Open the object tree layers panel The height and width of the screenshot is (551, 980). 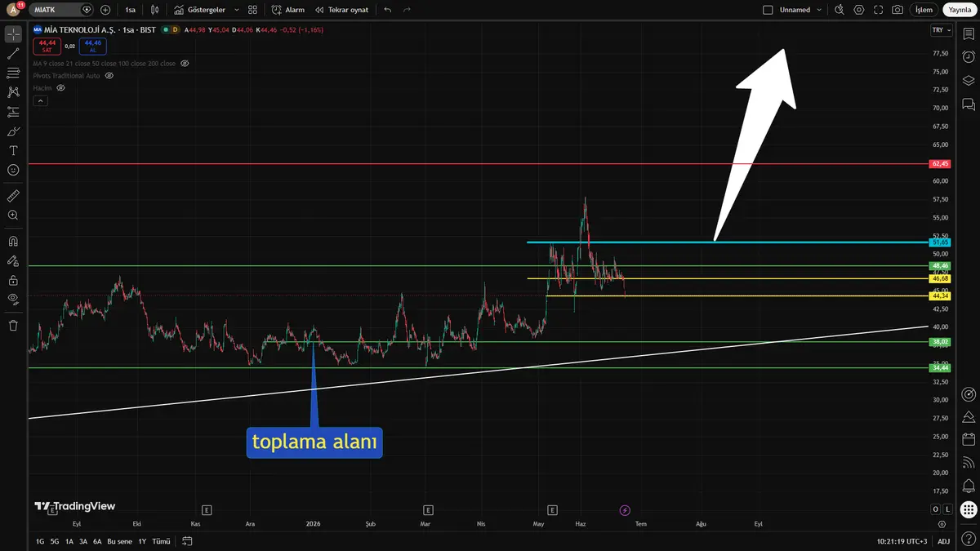point(969,80)
